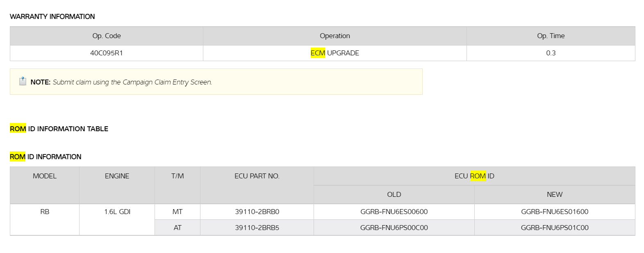The height and width of the screenshot is (253, 644).
Task: Click new ROM ID GGRB-FNU6PS01C00
Action: [x=555, y=228]
